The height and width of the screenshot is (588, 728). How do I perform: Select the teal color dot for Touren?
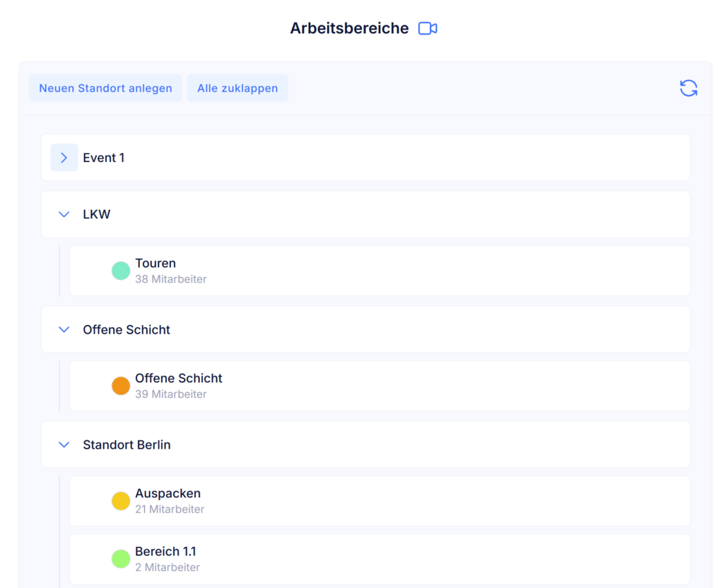click(x=121, y=271)
